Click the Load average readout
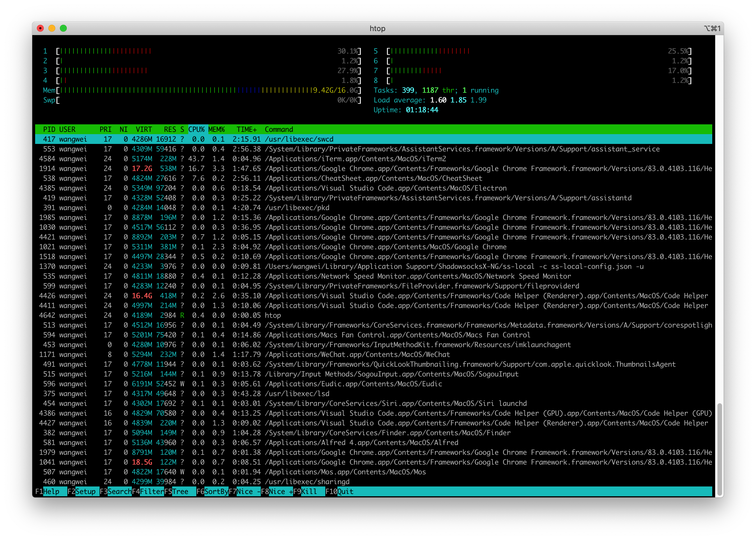The height and width of the screenshot is (540, 756). tap(430, 100)
